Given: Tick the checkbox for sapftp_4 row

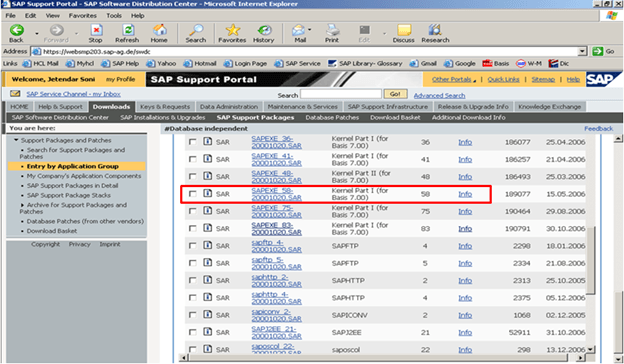Looking at the screenshot, I should pos(193,246).
